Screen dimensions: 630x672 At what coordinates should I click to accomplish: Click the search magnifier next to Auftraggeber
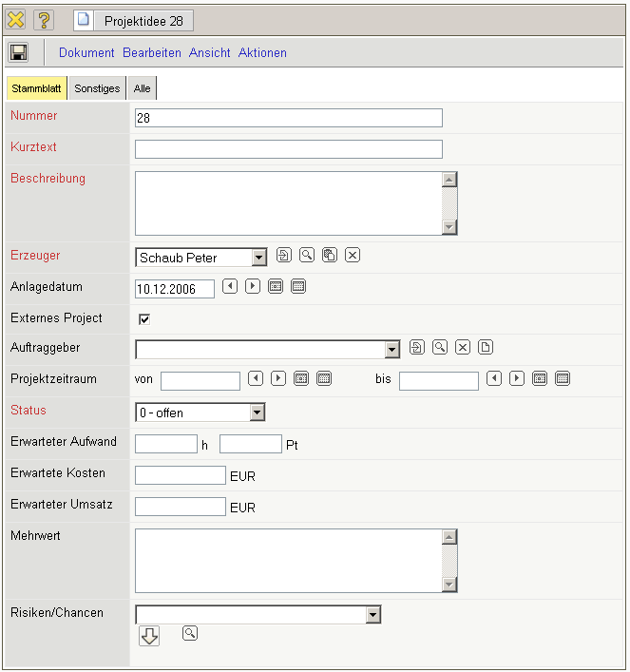tap(439, 347)
